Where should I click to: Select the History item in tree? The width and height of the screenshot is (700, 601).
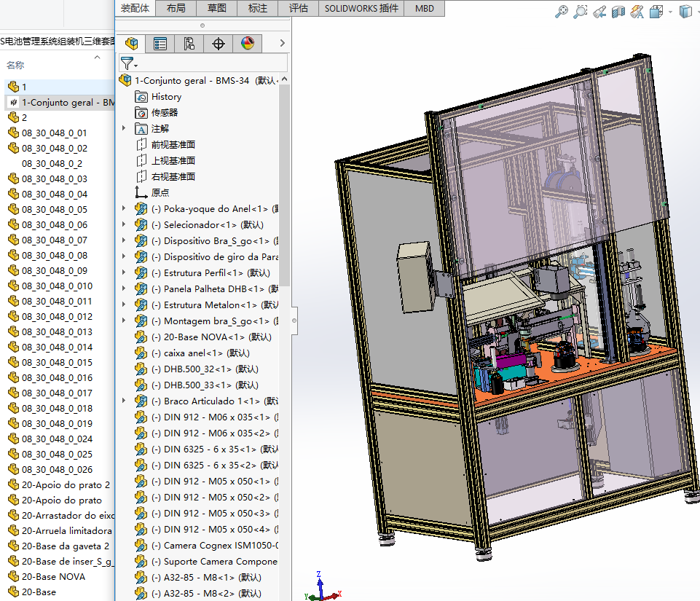(x=166, y=97)
